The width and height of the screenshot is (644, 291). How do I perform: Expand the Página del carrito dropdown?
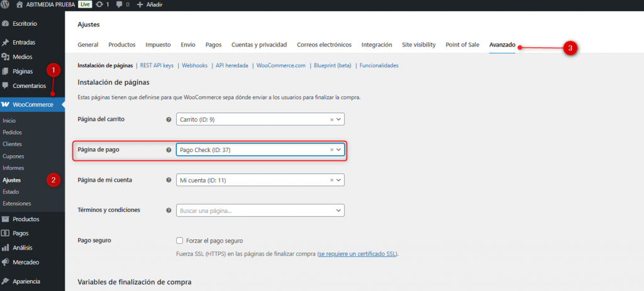pos(339,119)
